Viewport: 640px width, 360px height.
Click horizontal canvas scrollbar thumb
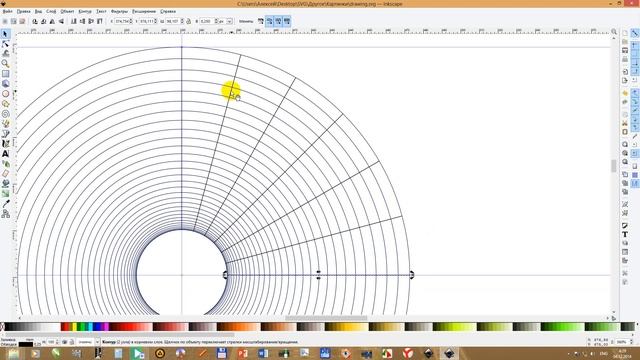point(326,318)
